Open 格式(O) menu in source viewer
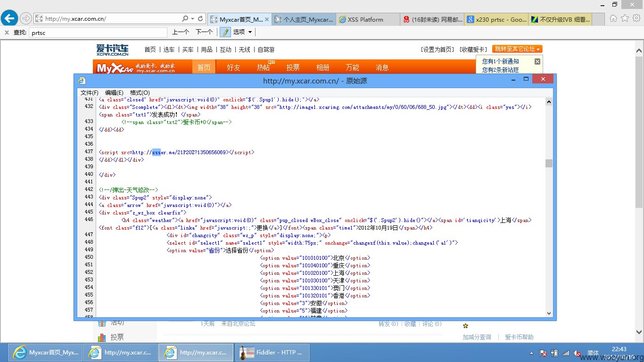This screenshot has height=362, width=644. pos(140,93)
